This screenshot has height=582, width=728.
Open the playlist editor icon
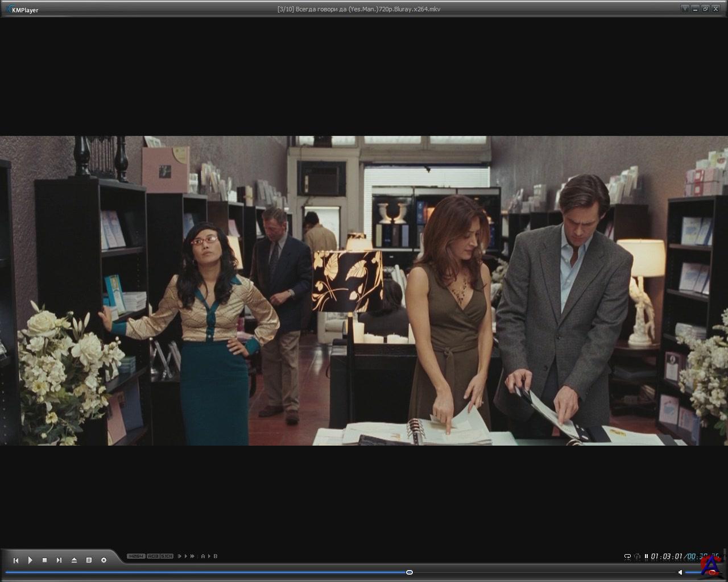(x=89, y=560)
